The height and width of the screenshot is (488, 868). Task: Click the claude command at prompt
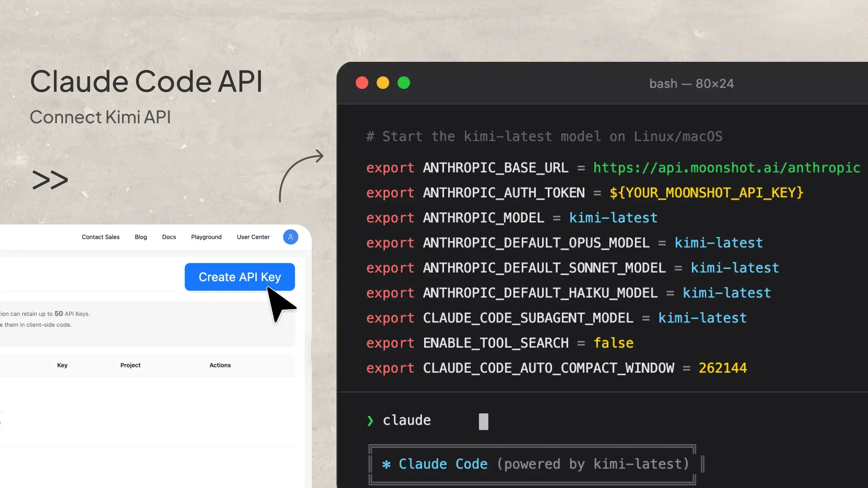tap(407, 420)
